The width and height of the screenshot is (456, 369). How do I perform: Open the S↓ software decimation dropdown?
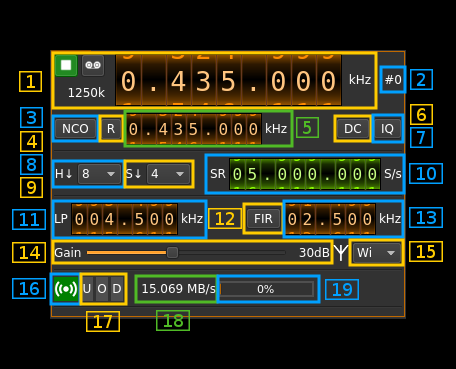click(x=168, y=174)
